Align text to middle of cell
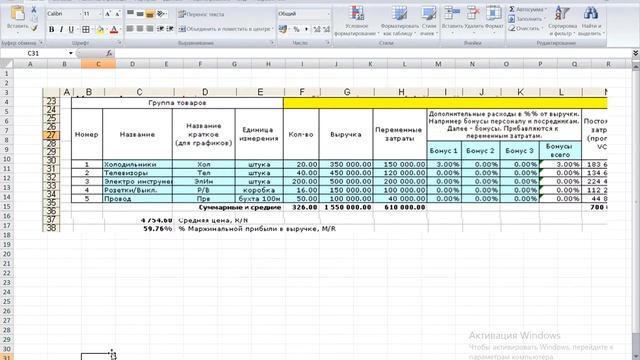Image resolution: width=640 pixels, height=360 pixels. pyautogui.click(x=140, y=14)
